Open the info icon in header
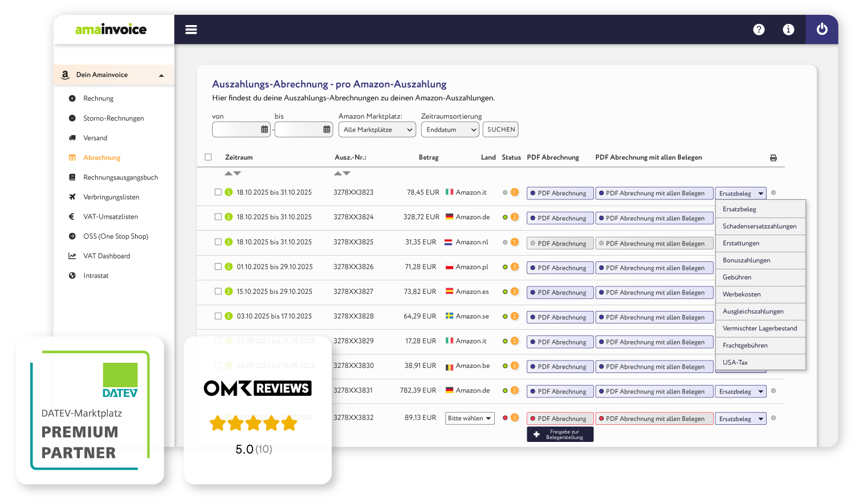The height and width of the screenshot is (504, 855). [x=788, y=30]
